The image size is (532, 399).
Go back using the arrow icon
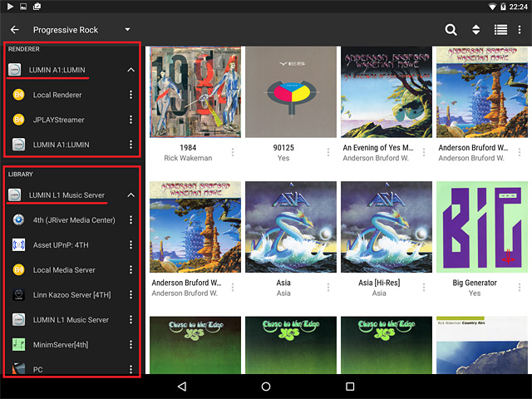click(x=14, y=30)
